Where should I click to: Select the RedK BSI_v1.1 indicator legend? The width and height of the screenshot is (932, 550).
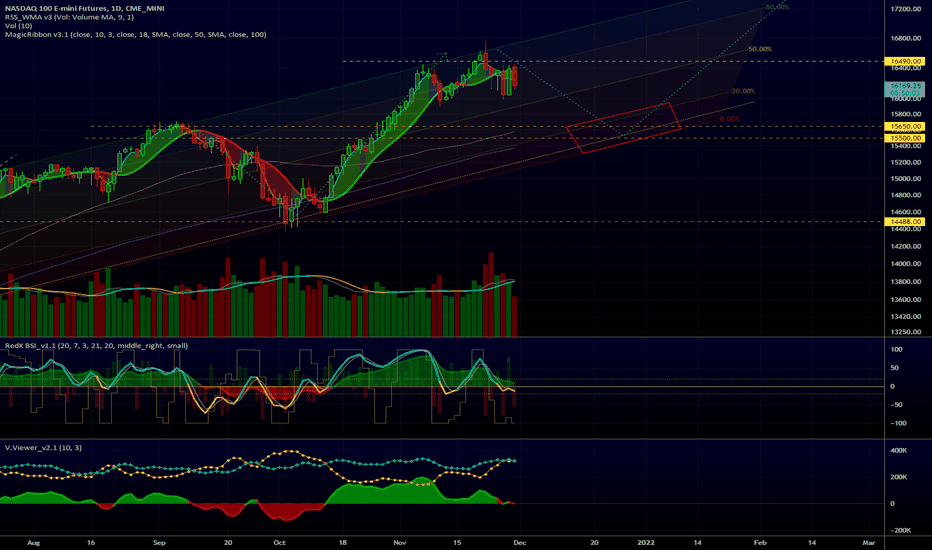click(96, 345)
